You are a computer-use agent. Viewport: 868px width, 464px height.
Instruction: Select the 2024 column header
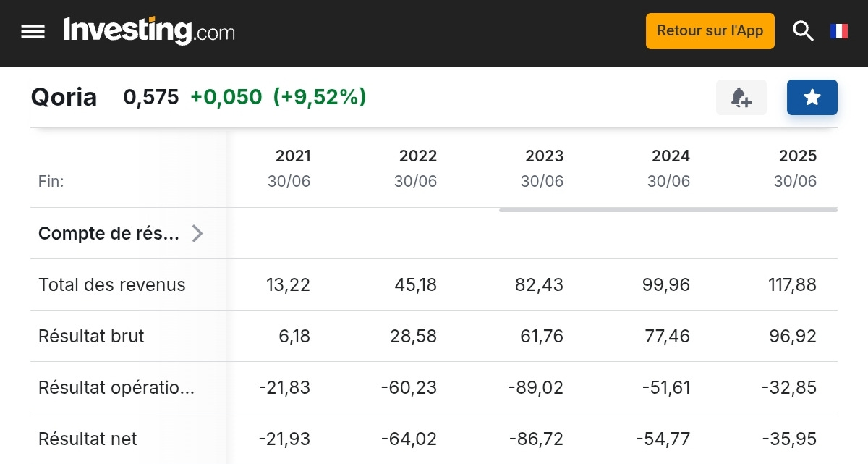pyautogui.click(x=671, y=156)
